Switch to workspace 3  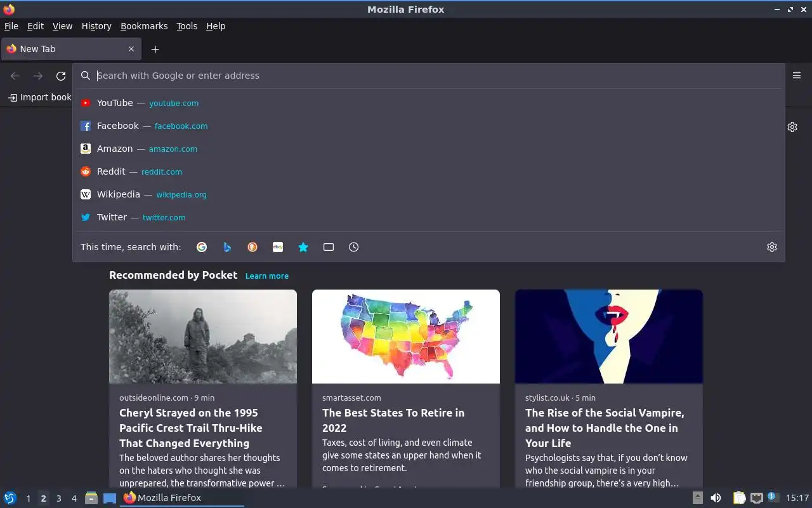point(58,498)
